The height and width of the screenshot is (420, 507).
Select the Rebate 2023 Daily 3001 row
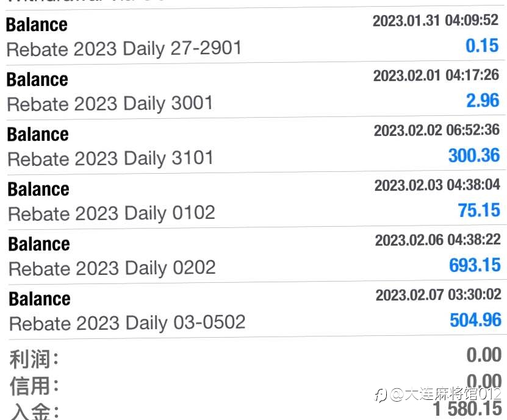click(256, 90)
